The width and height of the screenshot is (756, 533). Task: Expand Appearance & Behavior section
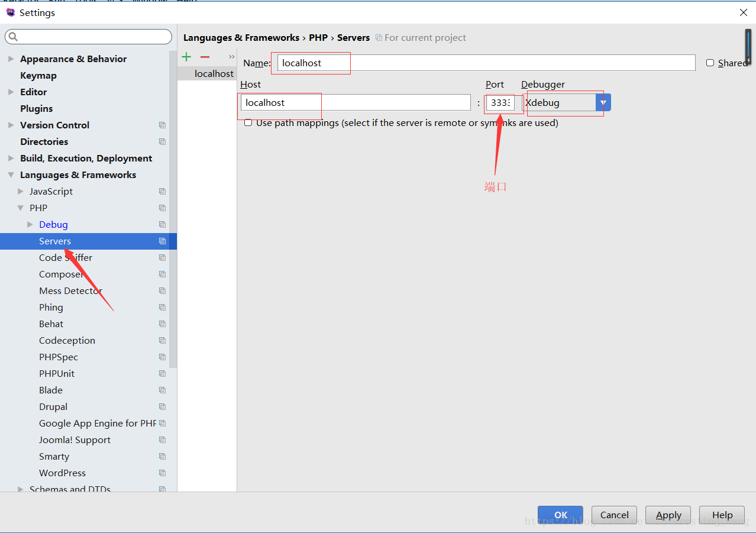[11, 59]
